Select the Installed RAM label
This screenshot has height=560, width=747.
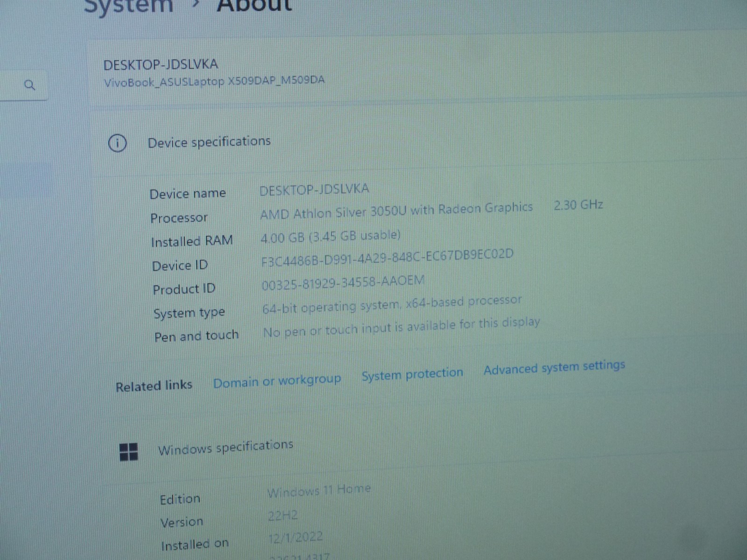(192, 241)
